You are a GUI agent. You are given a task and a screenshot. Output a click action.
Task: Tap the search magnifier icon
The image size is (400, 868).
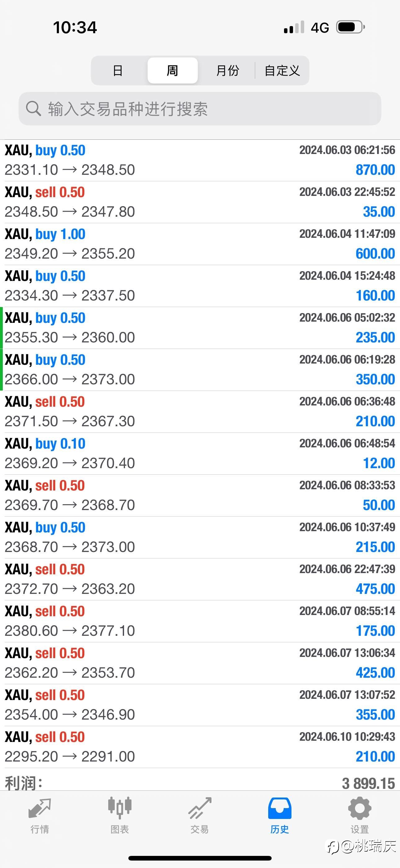click(x=33, y=109)
